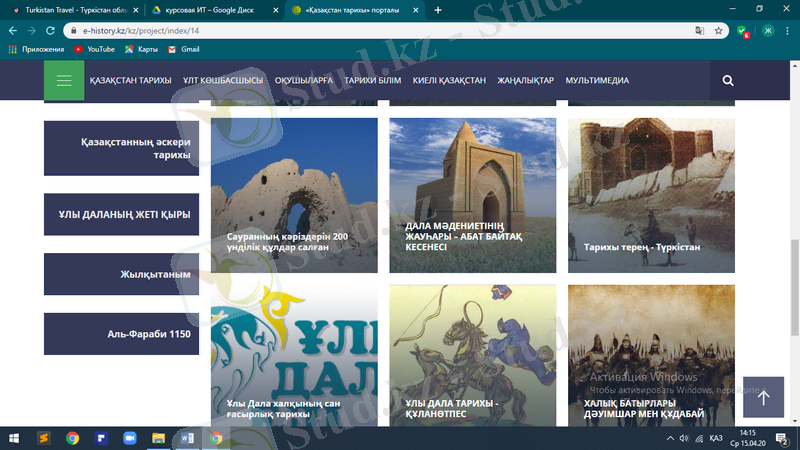Click the Google Translate icon in address bar

pos(699,31)
